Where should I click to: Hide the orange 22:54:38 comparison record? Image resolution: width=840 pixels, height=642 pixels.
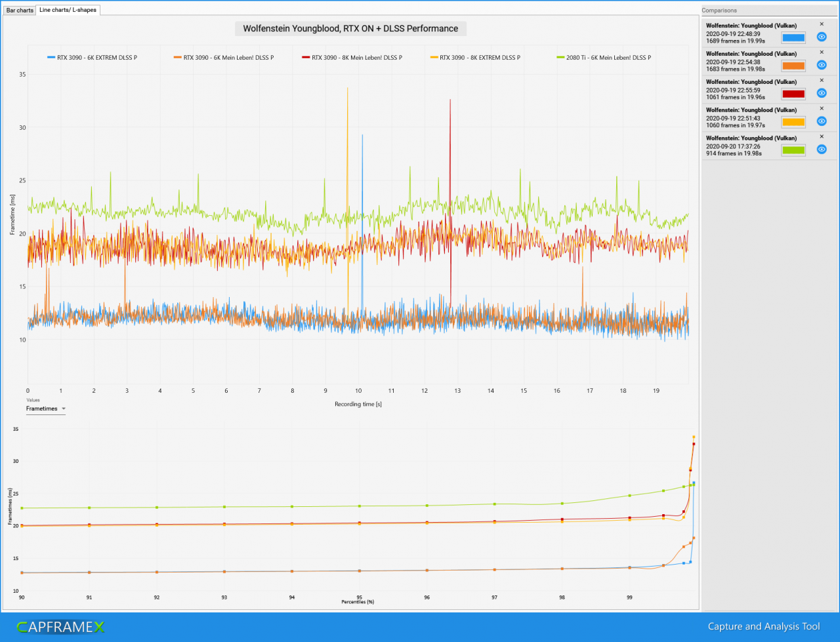tap(821, 65)
